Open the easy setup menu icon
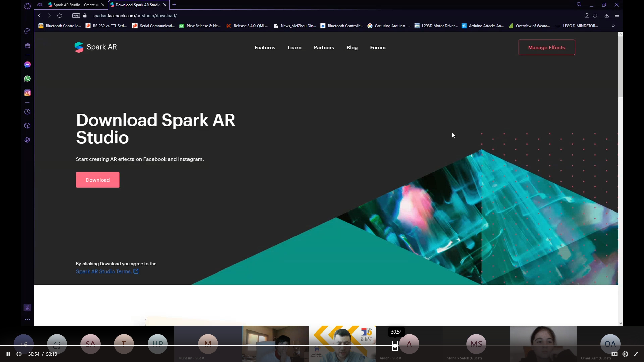Image resolution: width=644 pixels, height=362 pixels. [617, 16]
